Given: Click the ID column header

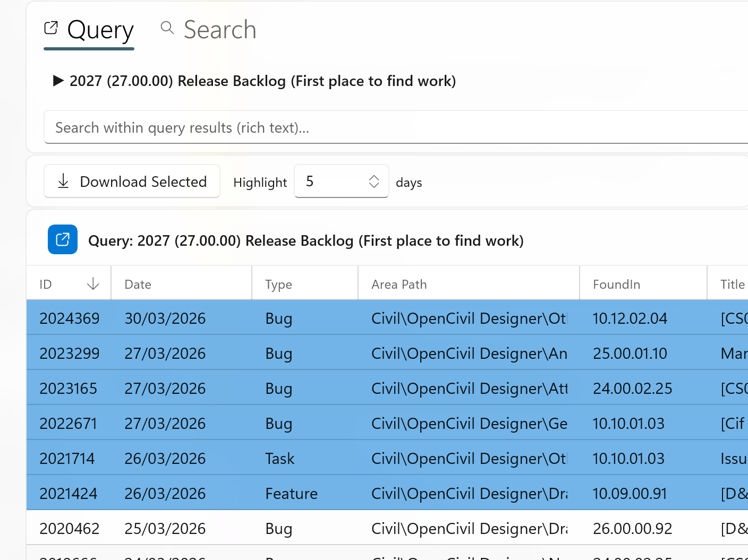Looking at the screenshot, I should click(45, 284).
